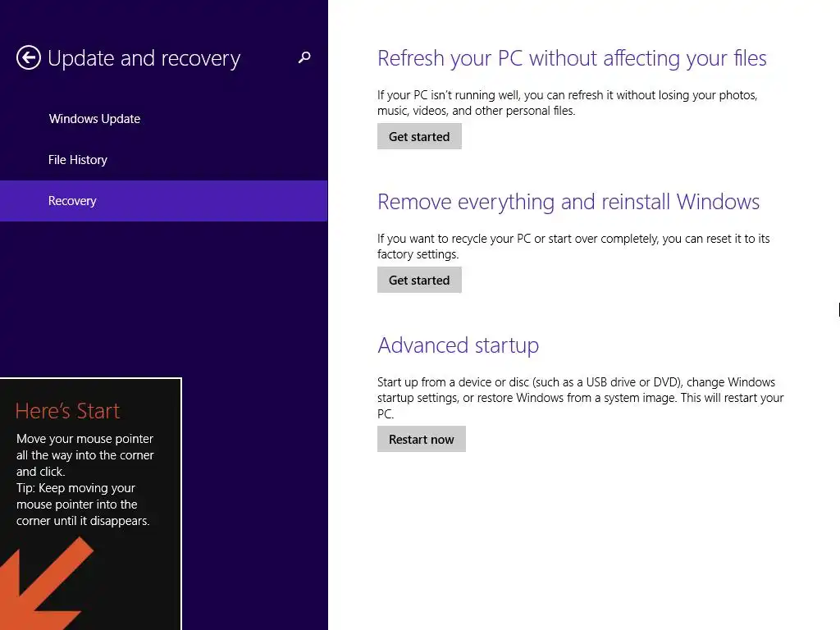The height and width of the screenshot is (630, 840).
Task: Click the 'Move your mouse pointer' tip text
Action: tap(84, 479)
